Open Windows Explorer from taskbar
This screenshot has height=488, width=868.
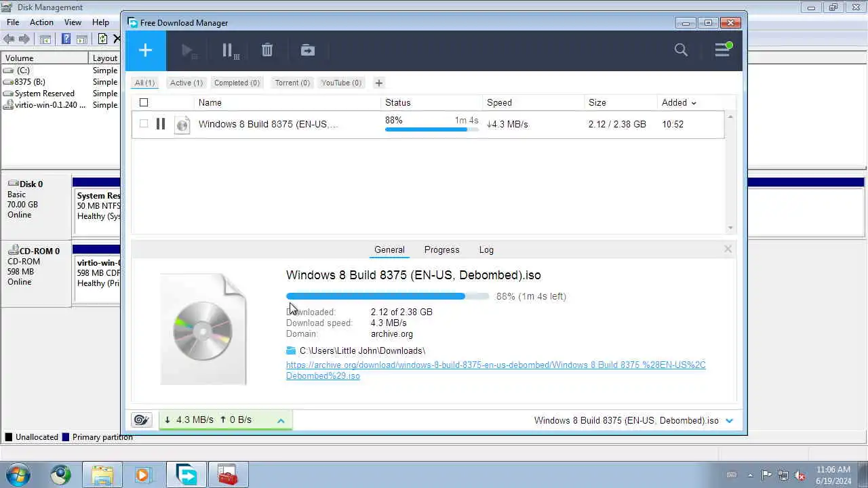pos(102,475)
